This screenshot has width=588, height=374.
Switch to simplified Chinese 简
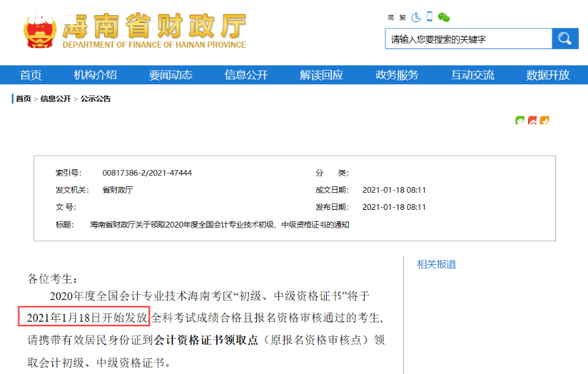391,18
